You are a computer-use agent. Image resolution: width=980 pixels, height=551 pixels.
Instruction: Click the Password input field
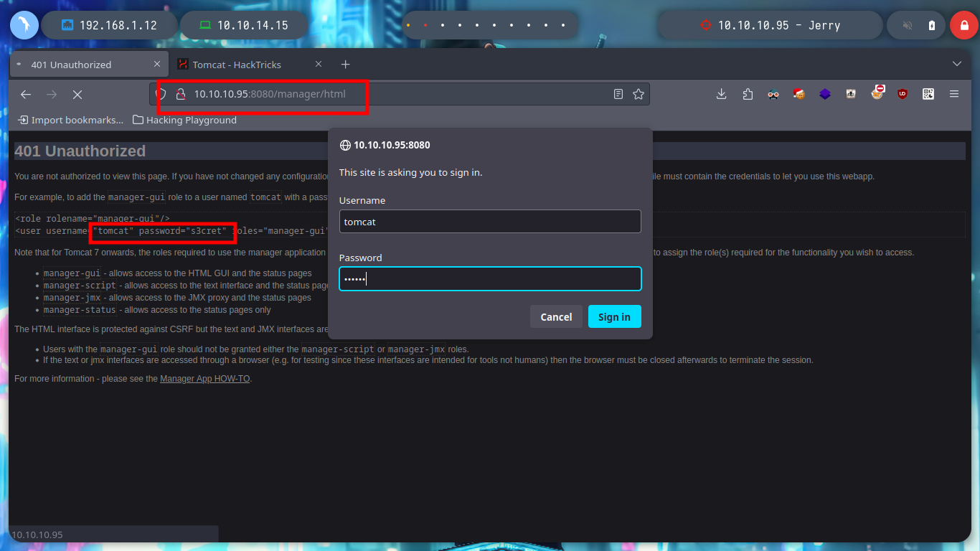coord(490,279)
